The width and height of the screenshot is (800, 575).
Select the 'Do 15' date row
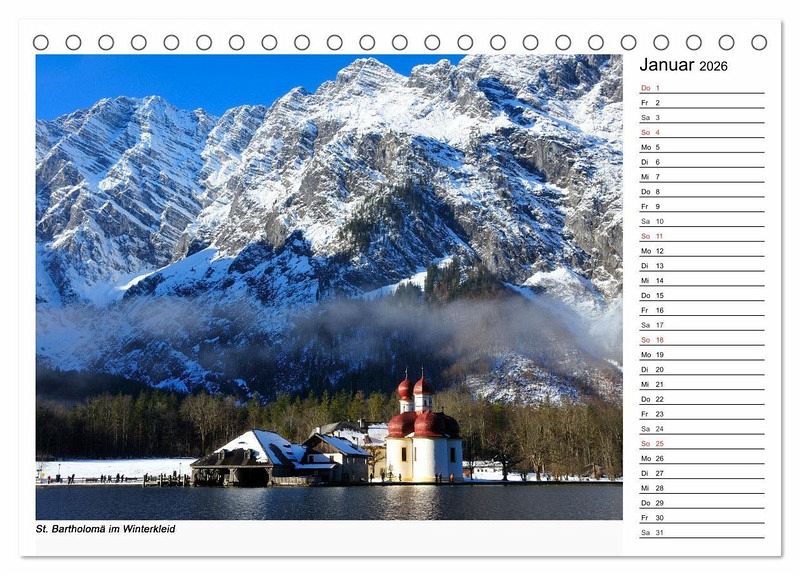[702, 295]
